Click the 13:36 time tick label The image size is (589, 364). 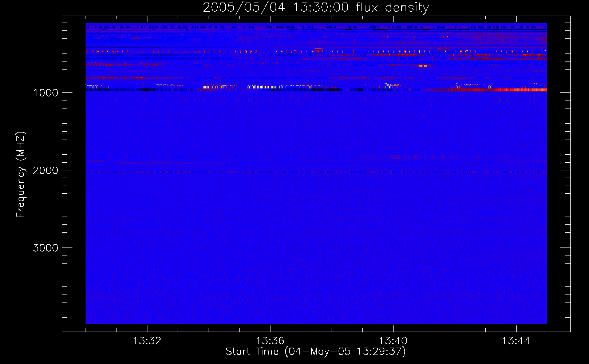point(270,341)
